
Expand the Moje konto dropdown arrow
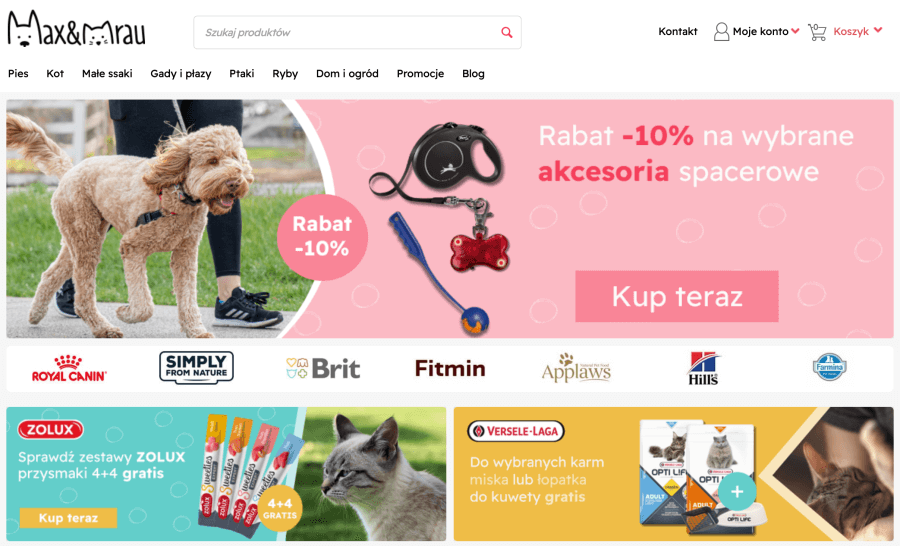click(795, 31)
